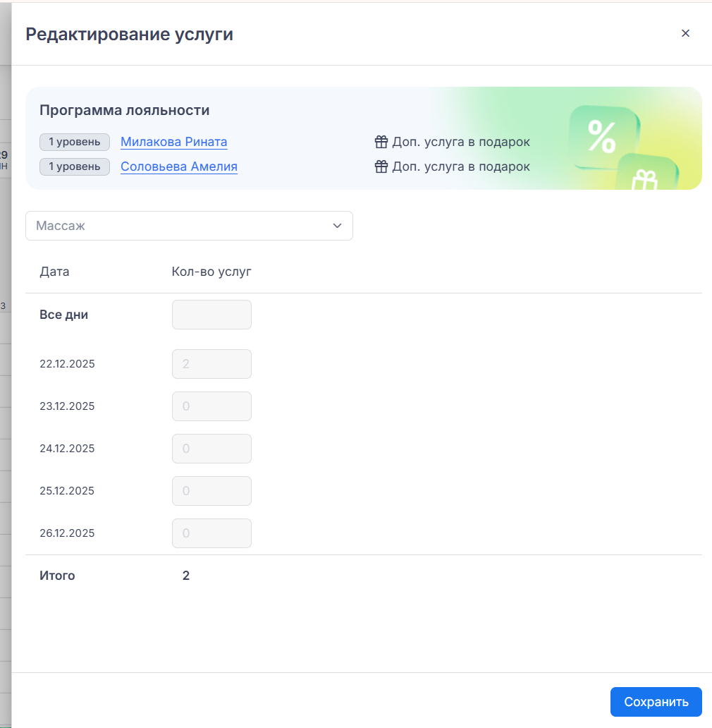Screen dimensions: 712x728
Task: Click the percent discount illustration
Action: [603, 137]
